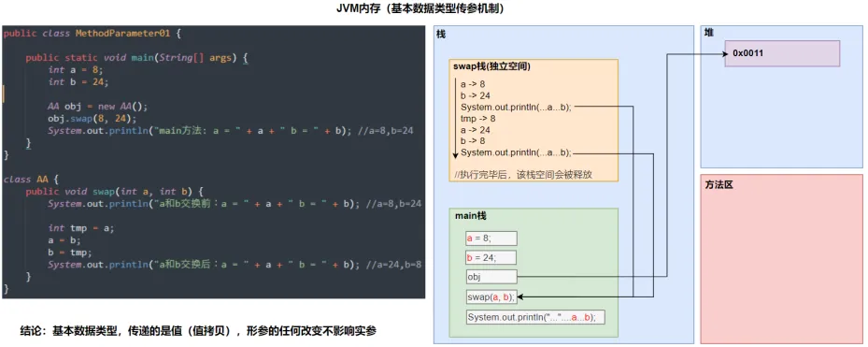Click the assignment "b = tmp;" in code

(70, 253)
